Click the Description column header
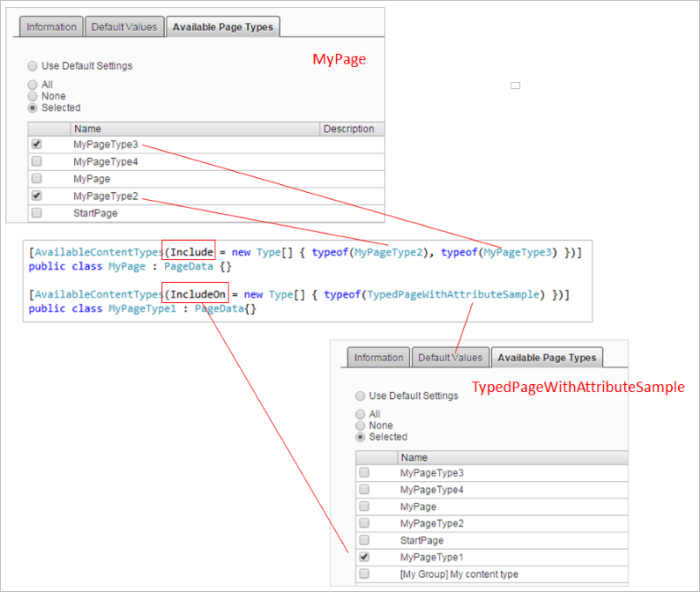Viewport: 700px width, 592px height. tap(350, 129)
